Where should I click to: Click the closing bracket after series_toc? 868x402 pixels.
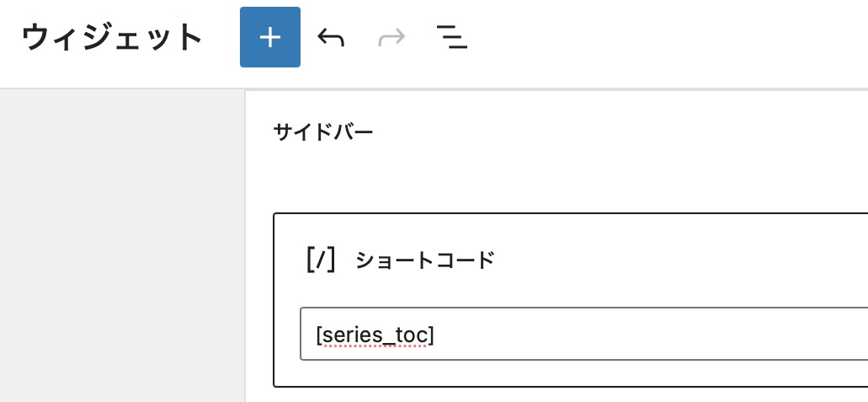(431, 335)
